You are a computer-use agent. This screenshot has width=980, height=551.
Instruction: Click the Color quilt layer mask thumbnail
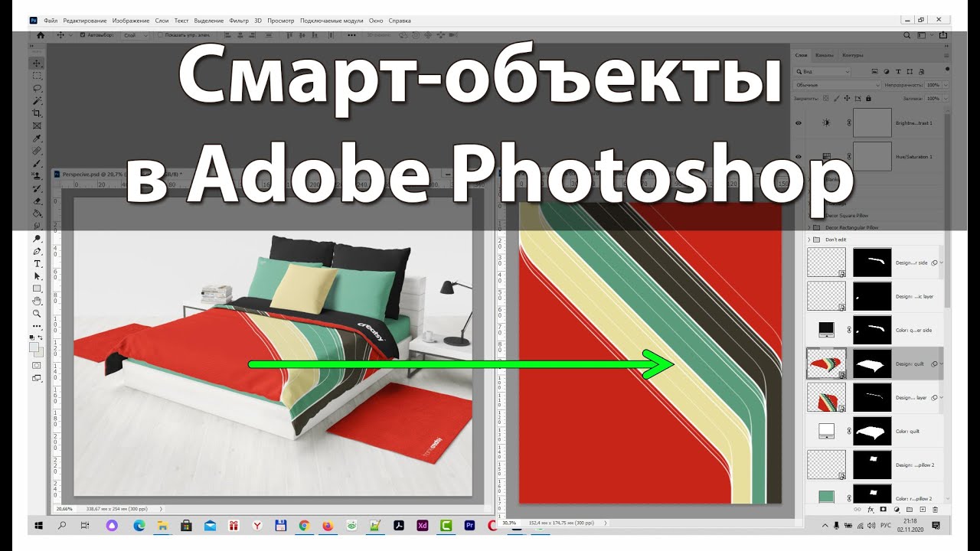(x=873, y=432)
